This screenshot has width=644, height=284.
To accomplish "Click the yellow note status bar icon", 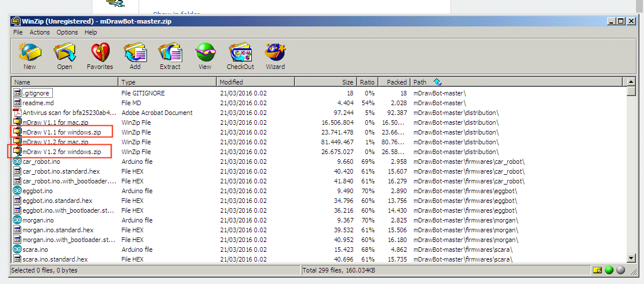I will pos(597,270).
